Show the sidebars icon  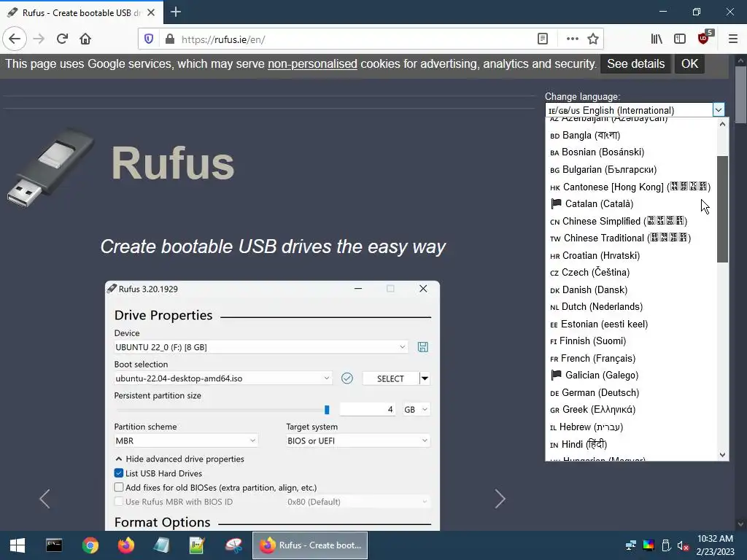click(x=680, y=39)
